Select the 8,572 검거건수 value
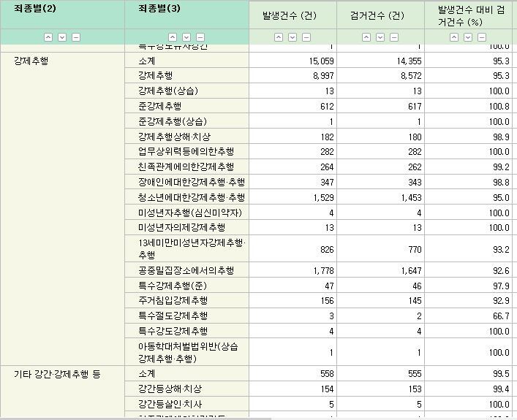Image resolution: width=517 pixels, height=420 pixels. pos(411,76)
